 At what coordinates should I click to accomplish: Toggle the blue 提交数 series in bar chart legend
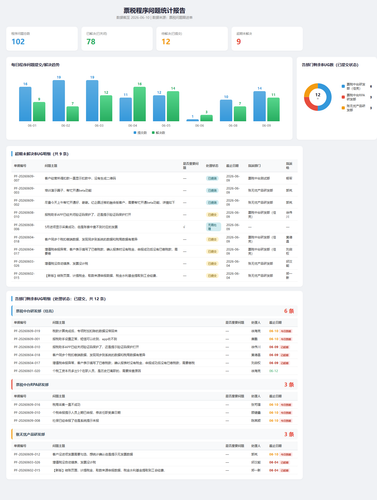point(140,133)
